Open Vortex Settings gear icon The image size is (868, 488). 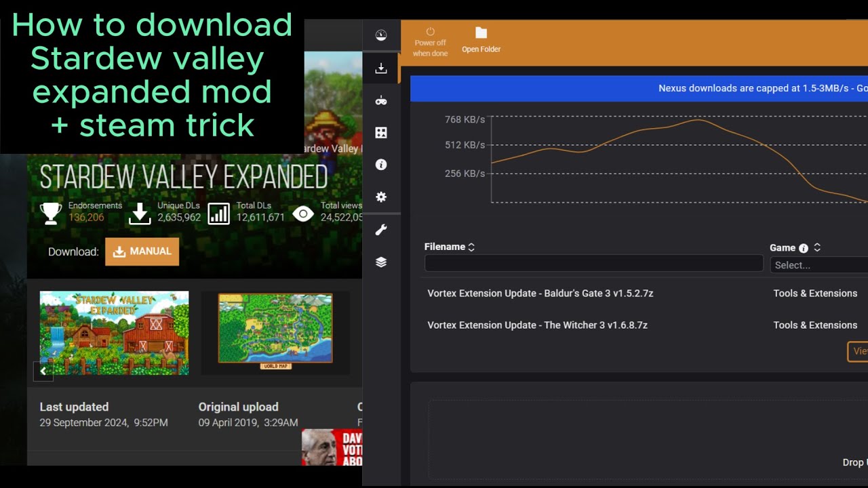click(x=381, y=197)
